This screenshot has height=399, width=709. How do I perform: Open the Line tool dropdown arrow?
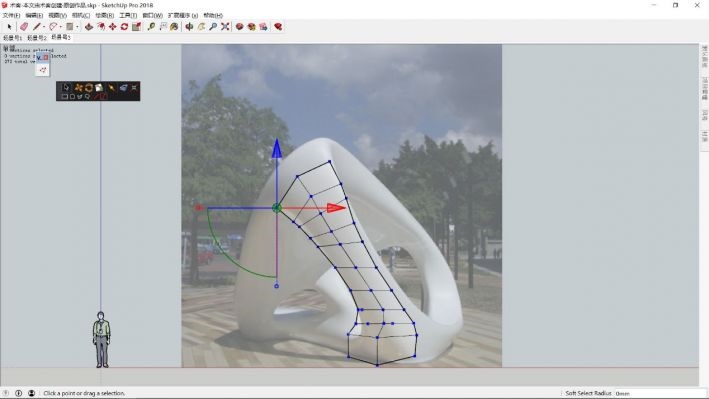[44, 27]
